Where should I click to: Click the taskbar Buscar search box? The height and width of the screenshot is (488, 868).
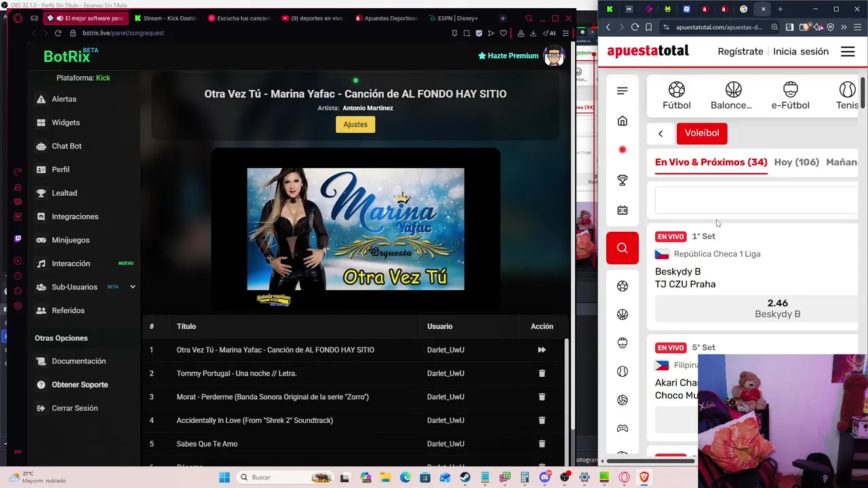(285, 477)
